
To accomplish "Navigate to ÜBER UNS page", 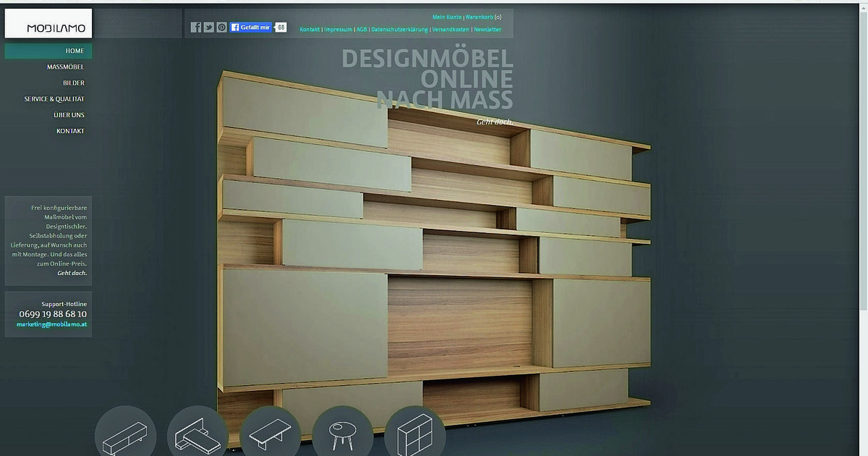I will [69, 115].
